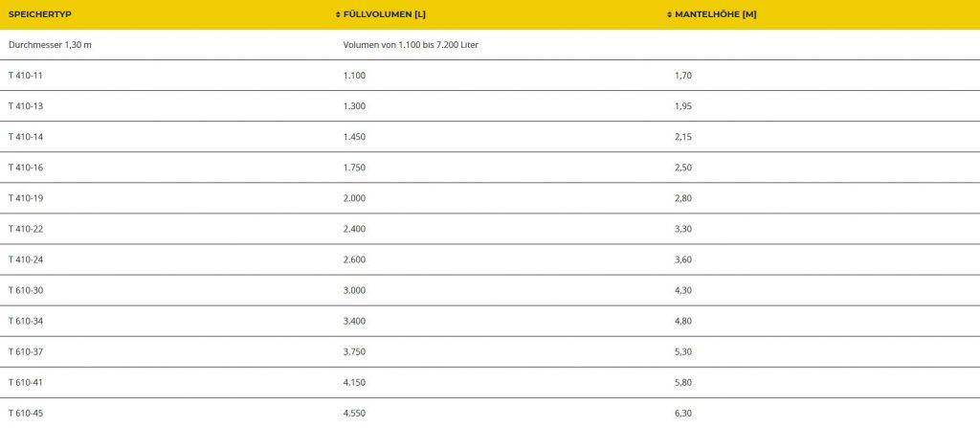Click on T 410-16 in the table
This screenshot has width=980, height=428.
tap(26, 168)
